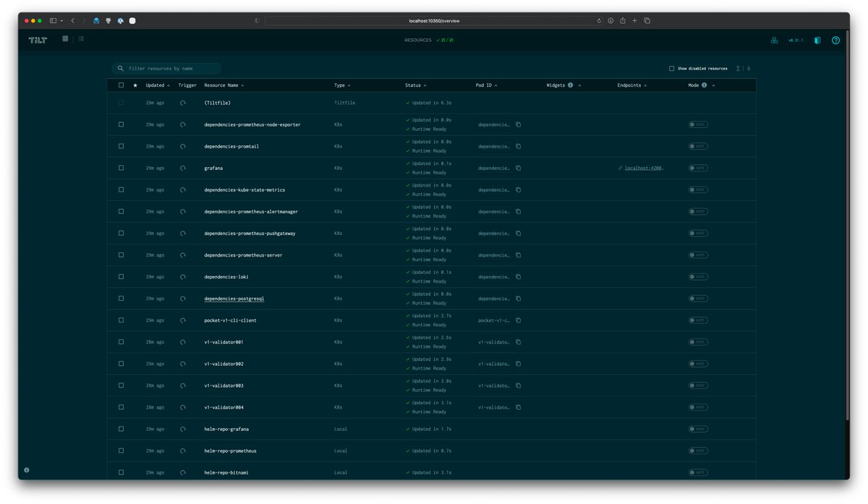Check the select-all checkbox in the table header

tap(121, 85)
